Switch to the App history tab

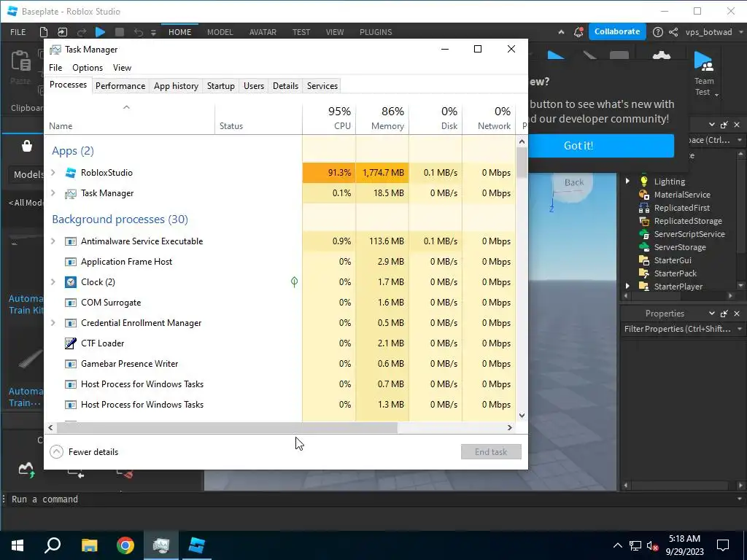tap(176, 86)
